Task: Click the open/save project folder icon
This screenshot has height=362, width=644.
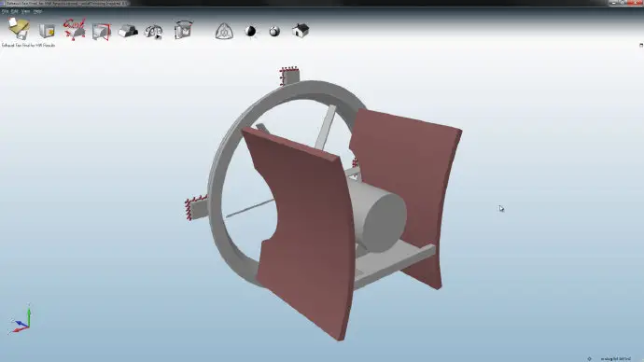Action: [x=19, y=29]
